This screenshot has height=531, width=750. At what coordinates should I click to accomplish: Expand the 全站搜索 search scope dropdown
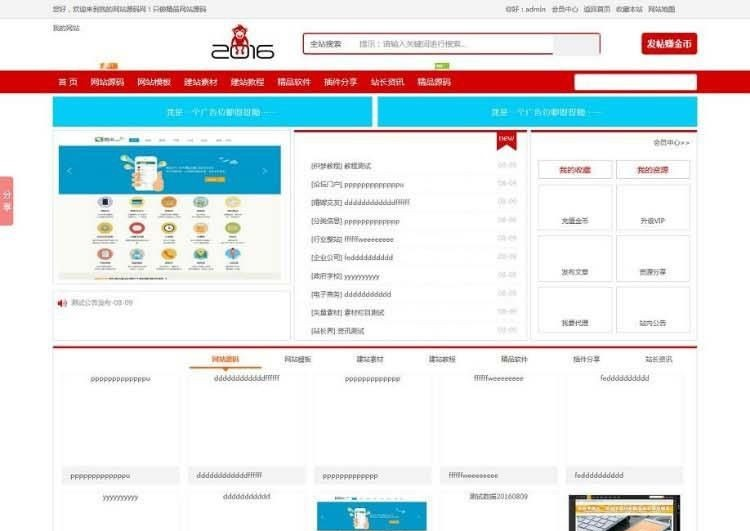click(x=328, y=44)
